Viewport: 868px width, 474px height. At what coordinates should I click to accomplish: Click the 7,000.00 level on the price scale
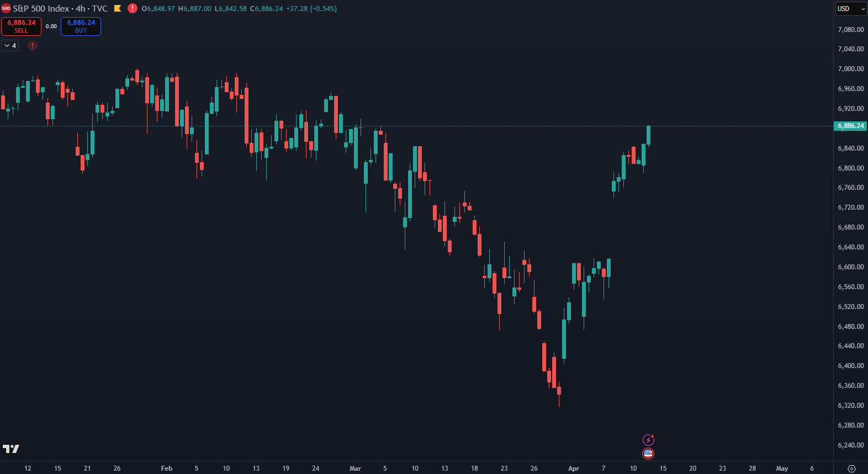(x=850, y=69)
